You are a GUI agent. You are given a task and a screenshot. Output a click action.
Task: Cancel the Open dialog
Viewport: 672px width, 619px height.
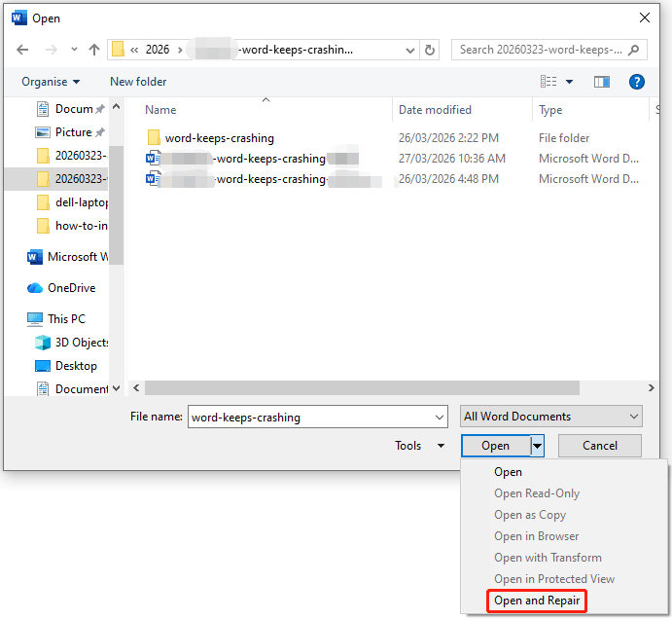[x=600, y=446]
